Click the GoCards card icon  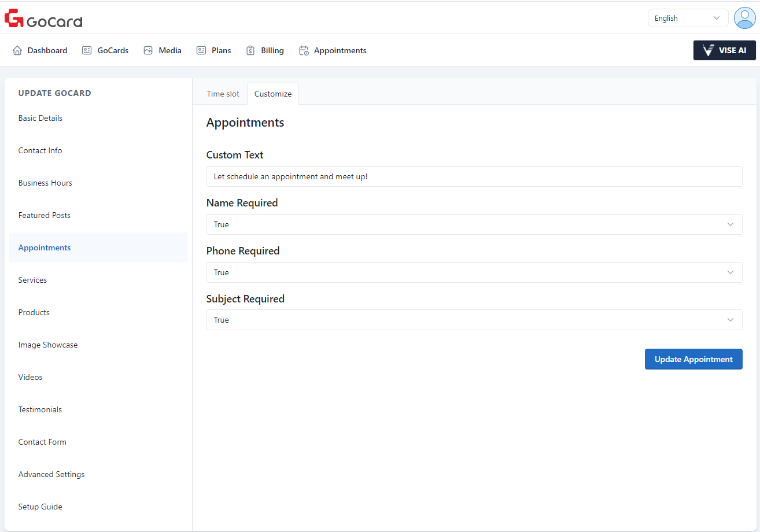click(x=87, y=50)
